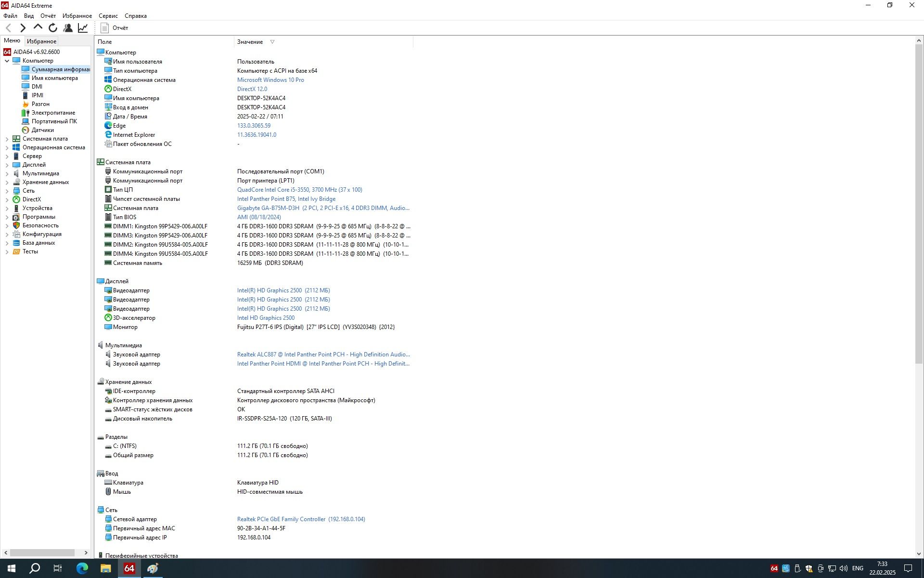Open the graph chart icon in toolbar
The width and height of the screenshot is (924, 578).
coord(83,28)
